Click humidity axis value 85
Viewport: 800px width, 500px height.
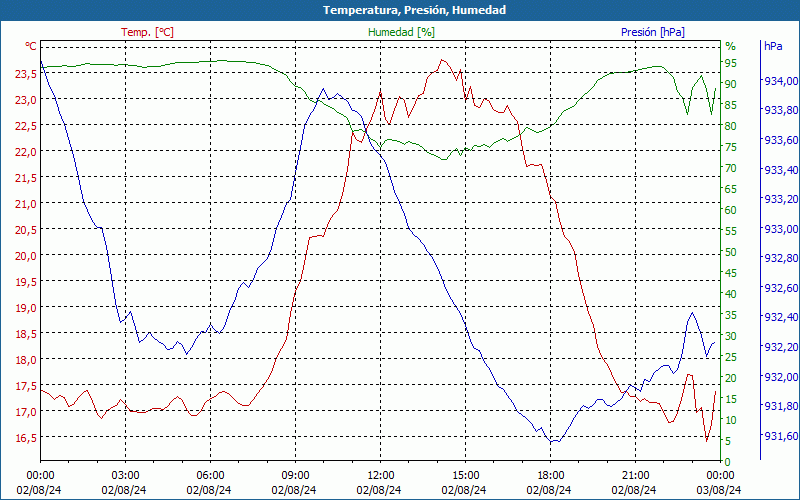coord(731,106)
